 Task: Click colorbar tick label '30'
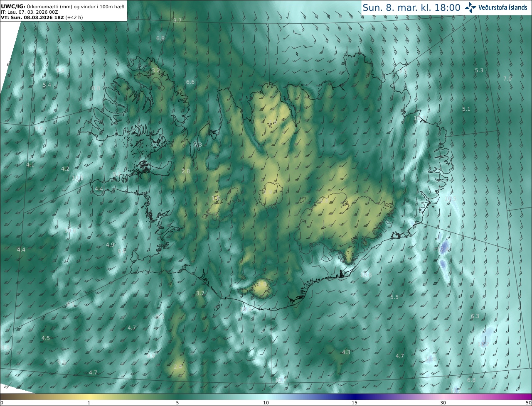point(443,403)
